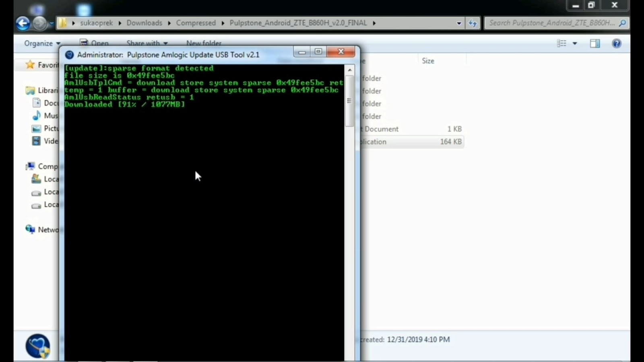Click New folder in Explorer toolbar
Image resolution: width=644 pixels, height=362 pixels.
[x=204, y=43]
